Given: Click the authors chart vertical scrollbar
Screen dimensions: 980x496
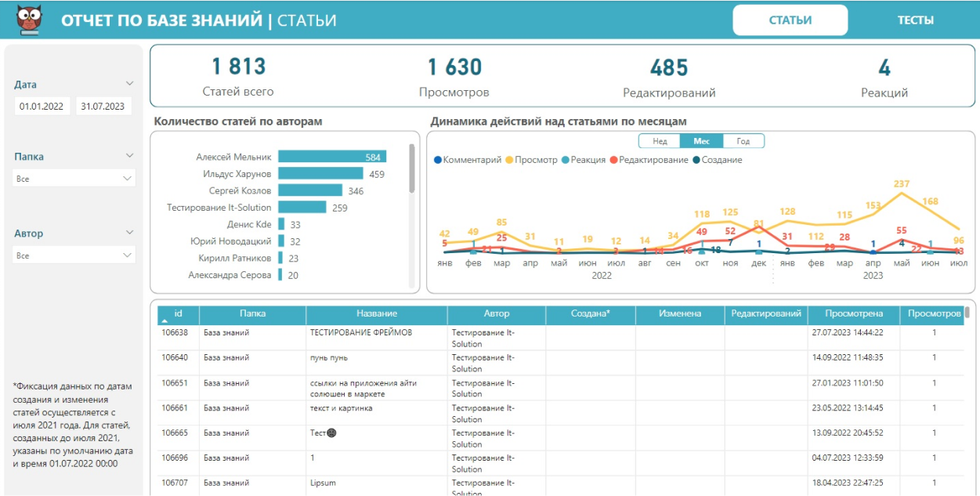Looking at the screenshot, I should 412,168.
